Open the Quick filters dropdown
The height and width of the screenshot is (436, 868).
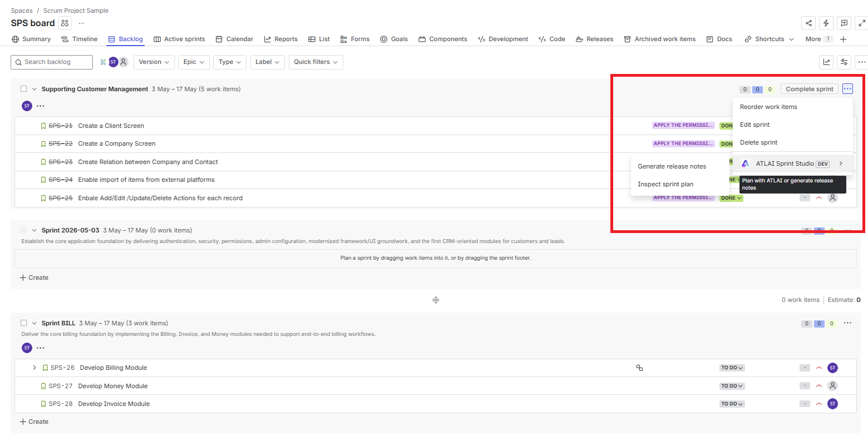(316, 62)
